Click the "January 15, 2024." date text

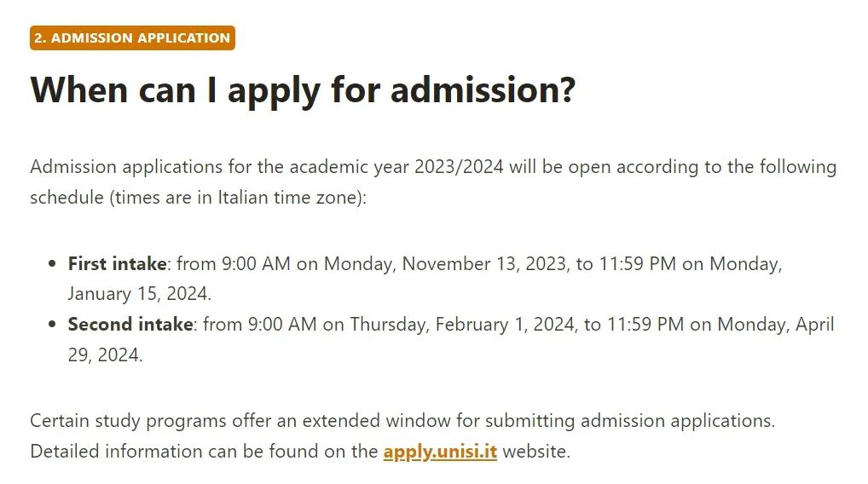(x=140, y=294)
